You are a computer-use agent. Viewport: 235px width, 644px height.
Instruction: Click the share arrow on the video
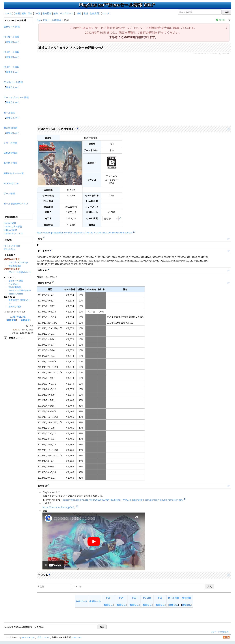[x=137, y=517]
